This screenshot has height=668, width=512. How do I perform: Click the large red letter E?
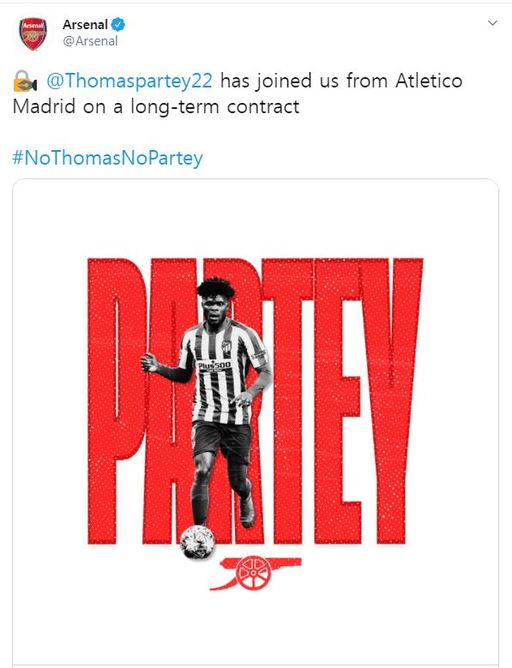(x=337, y=400)
